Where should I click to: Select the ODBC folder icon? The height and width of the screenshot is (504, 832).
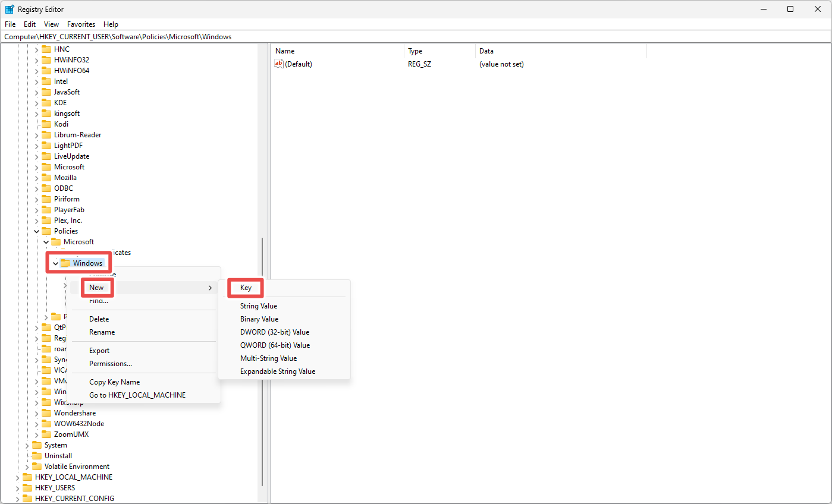pyautogui.click(x=46, y=188)
